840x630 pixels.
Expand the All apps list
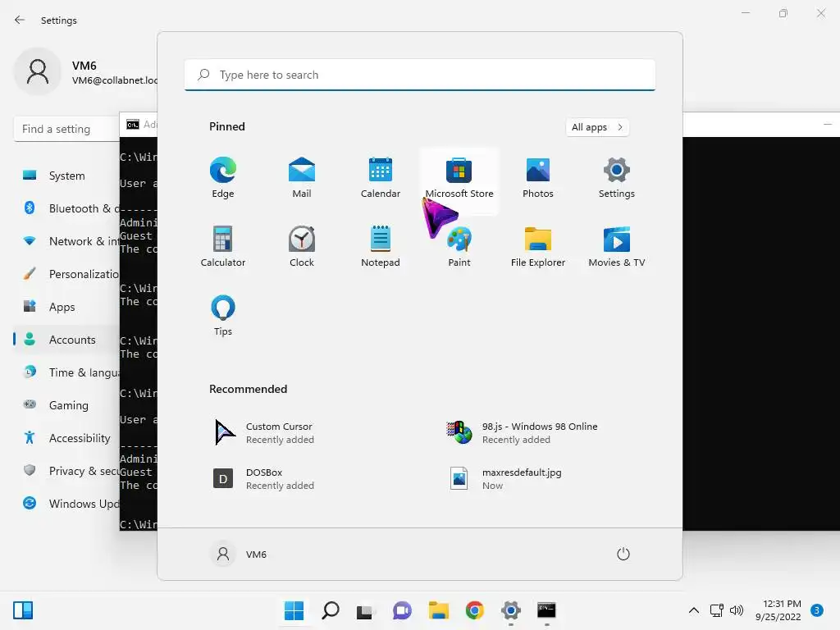tap(597, 127)
